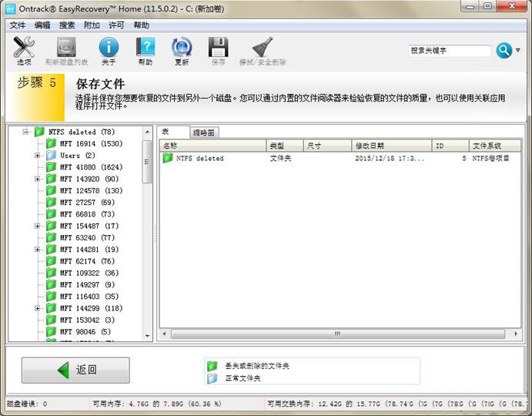Click the MFT 154487 (17) tree label
The width and height of the screenshot is (532, 416).
point(89,226)
